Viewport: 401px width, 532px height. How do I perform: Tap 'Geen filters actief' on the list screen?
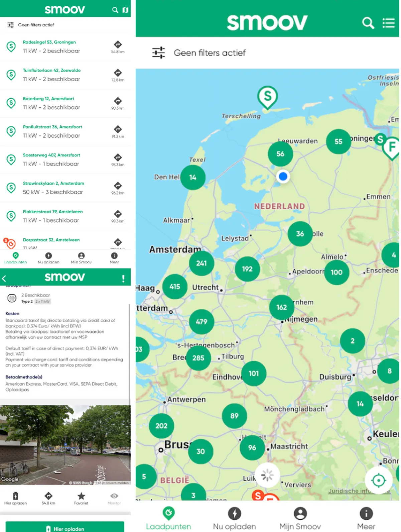(x=36, y=25)
